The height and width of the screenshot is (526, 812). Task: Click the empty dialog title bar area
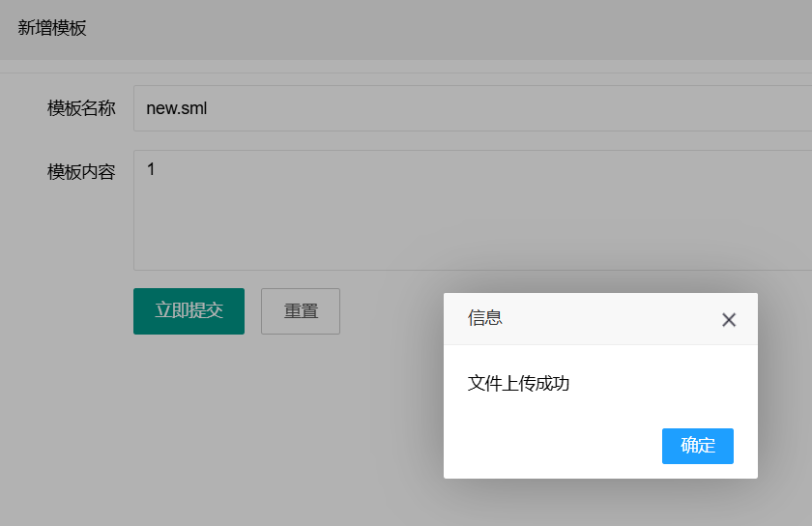click(x=609, y=319)
